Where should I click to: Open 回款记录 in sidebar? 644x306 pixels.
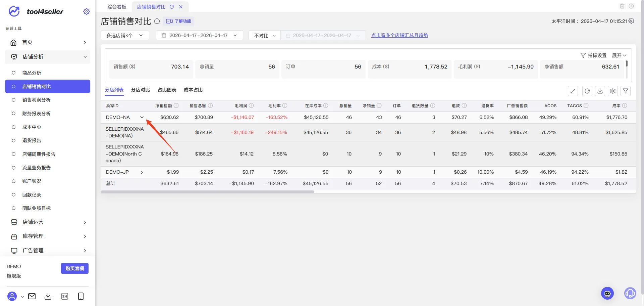[48, 195]
